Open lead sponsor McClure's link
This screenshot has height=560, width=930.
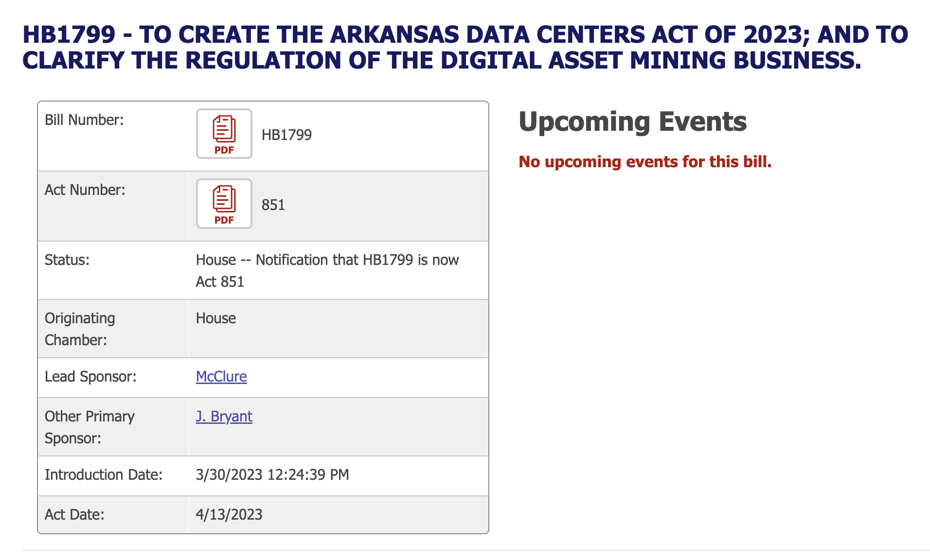pyautogui.click(x=221, y=377)
